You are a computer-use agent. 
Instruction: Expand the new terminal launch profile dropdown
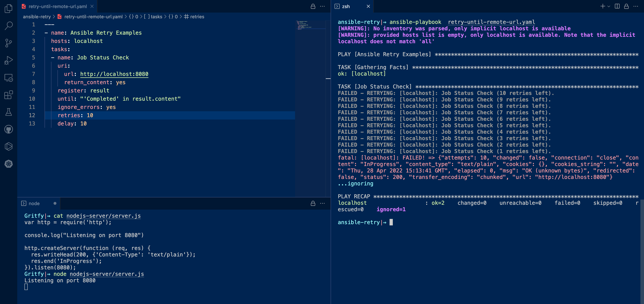click(x=609, y=6)
